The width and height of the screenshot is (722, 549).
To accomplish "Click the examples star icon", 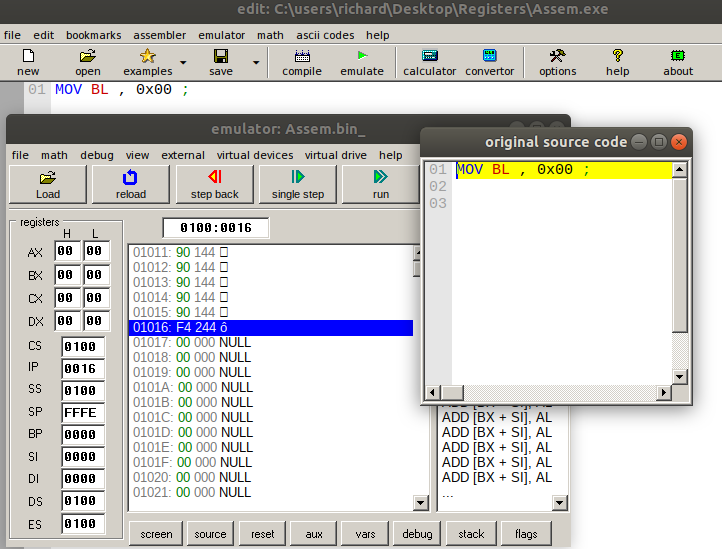I will [x=147, y=57].
